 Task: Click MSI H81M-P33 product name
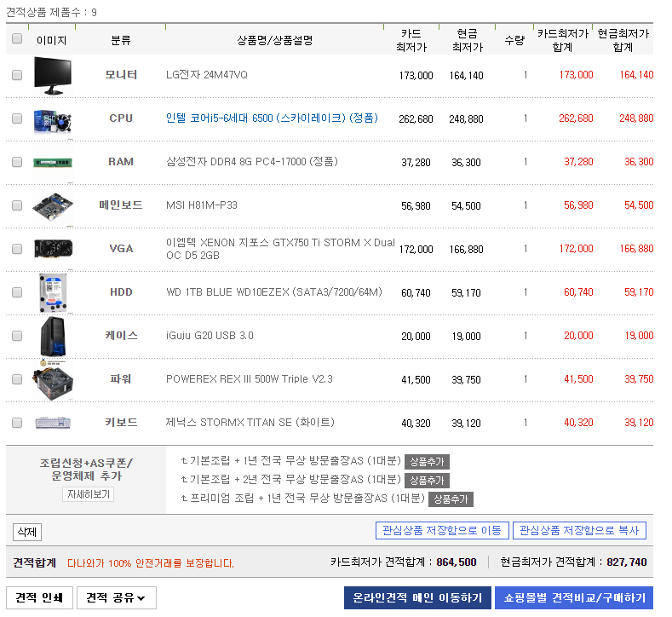click(x=201, y=205)
